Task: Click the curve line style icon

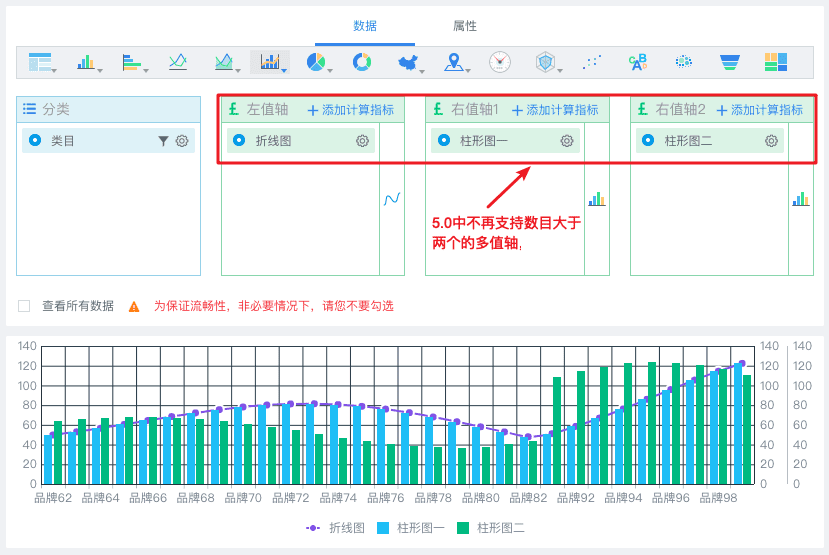Action: [x=392, y=199]
